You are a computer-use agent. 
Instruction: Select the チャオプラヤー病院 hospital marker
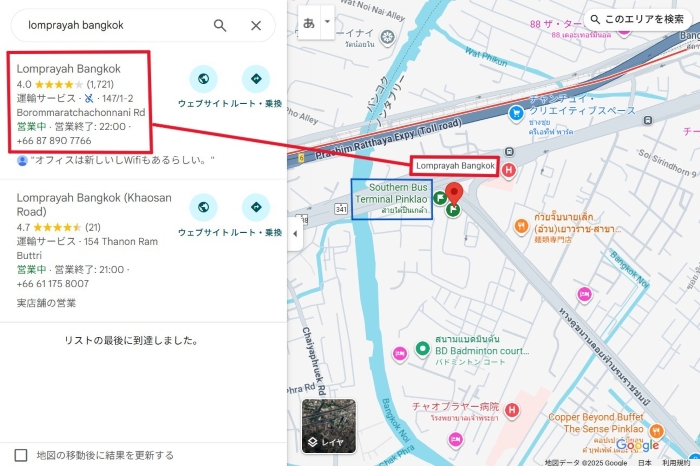coord(512,410)
